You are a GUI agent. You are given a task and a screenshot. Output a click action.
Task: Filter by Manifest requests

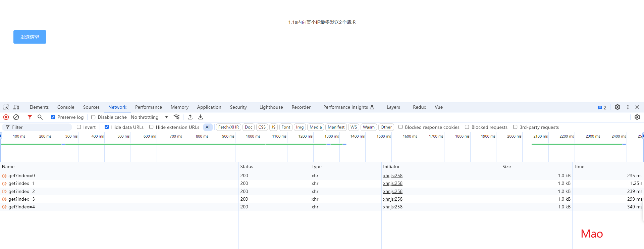336,127
